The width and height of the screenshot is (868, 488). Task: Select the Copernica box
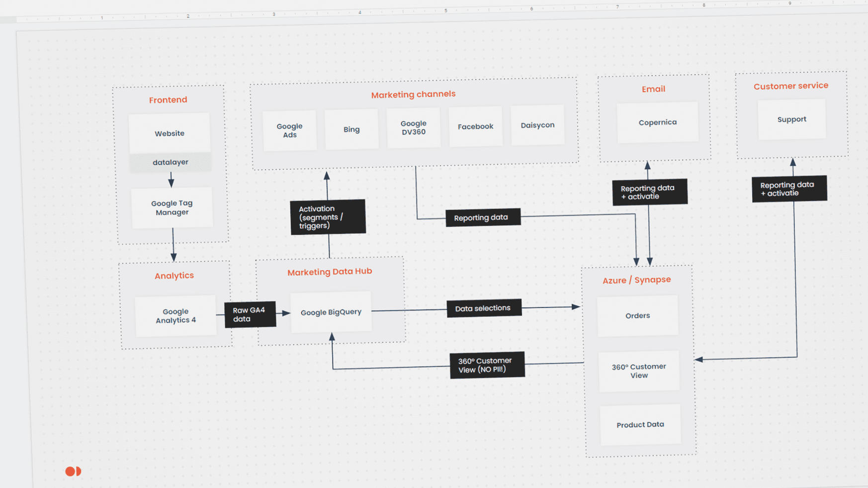coord(658,122)
